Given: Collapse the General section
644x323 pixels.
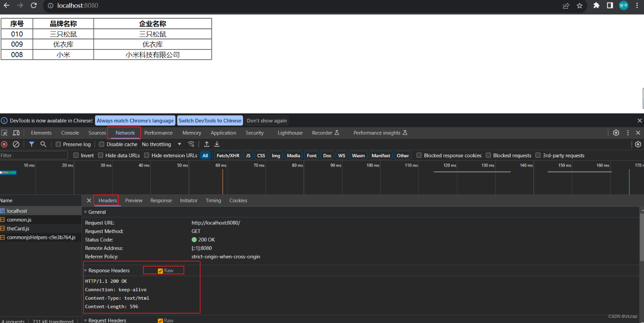Looking at the screenshot, I should tap(85, 212).
